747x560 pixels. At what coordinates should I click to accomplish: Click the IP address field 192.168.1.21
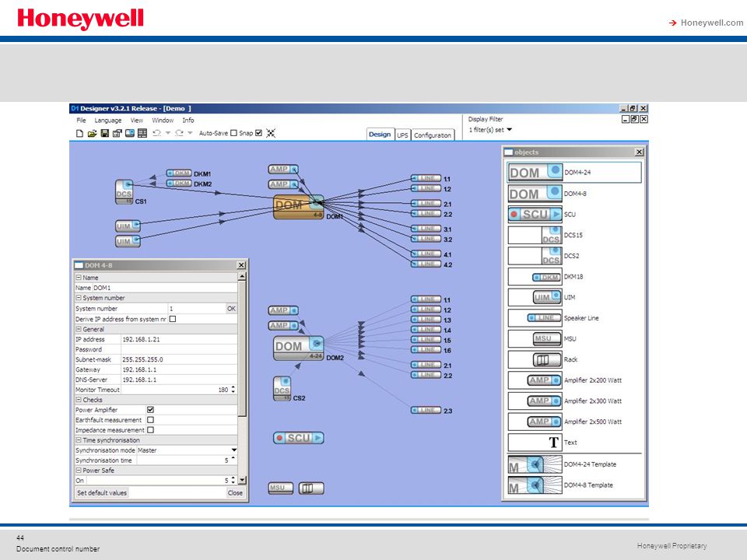coord(179,340)
